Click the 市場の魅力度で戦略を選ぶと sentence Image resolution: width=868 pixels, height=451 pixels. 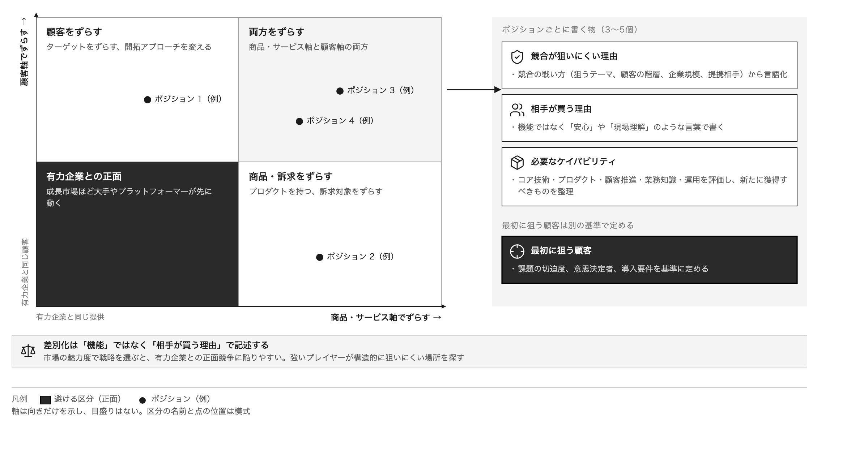[254, 358]
